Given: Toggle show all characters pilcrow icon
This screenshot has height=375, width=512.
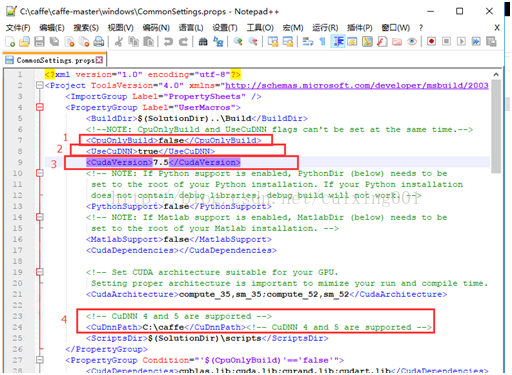Looking at the screenshot, I should point(322,42).
